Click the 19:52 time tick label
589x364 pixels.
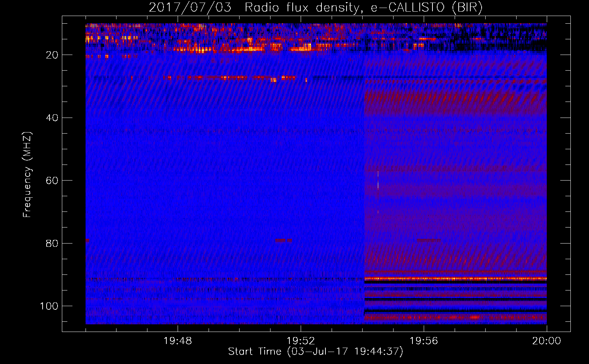click(301, 341)
